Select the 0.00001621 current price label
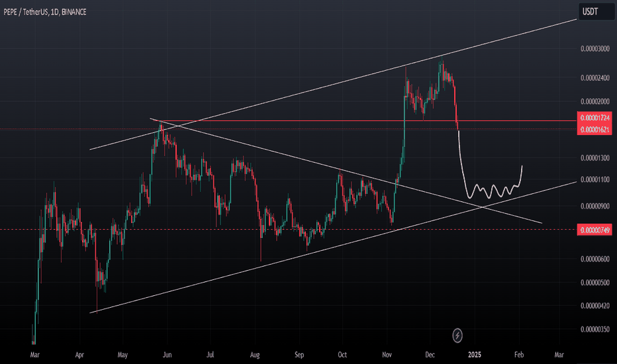The height and width of the screenshot is (364, 617). click(594, 130)
